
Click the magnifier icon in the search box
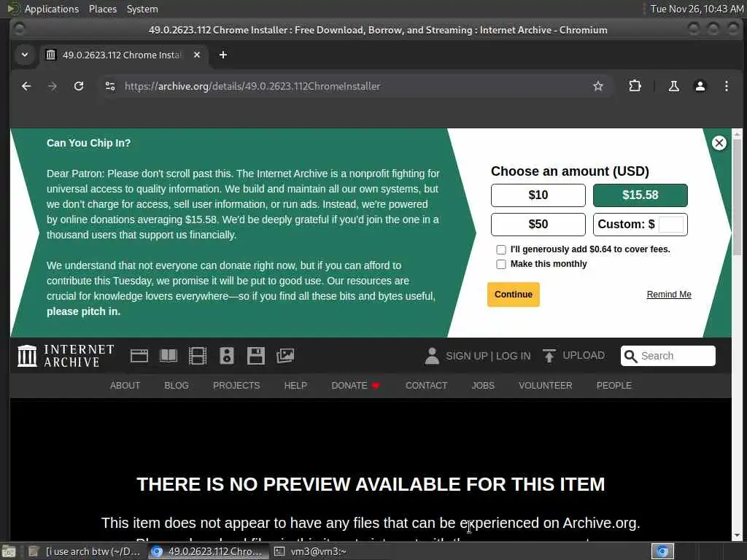630,356
